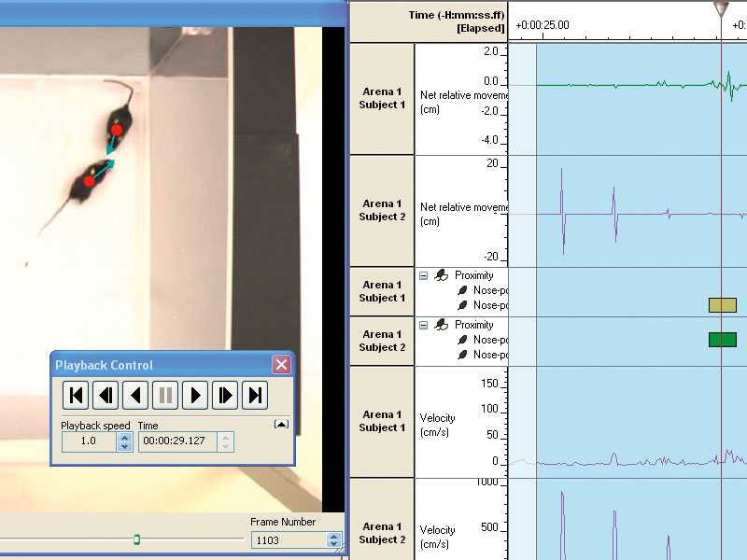This screenshot has height=560, width=747.
Task: Click the green video position slider handle
Action: point(136,539)
